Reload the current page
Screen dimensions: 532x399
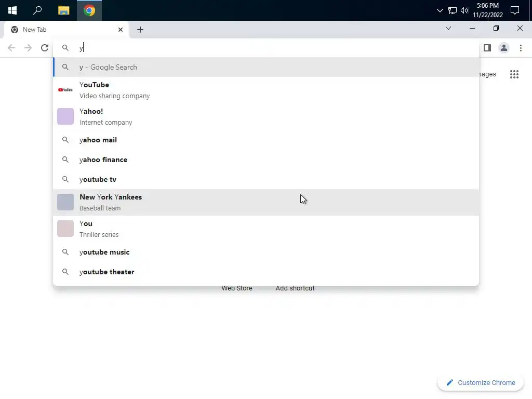pyautogui.click(x=45, y=48)
